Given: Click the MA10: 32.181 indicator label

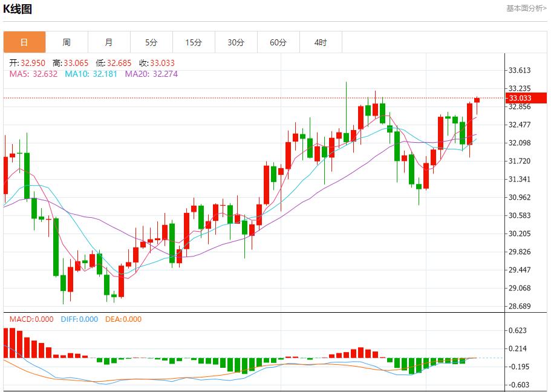Looking at the screenshot, I should coord(91,74).
